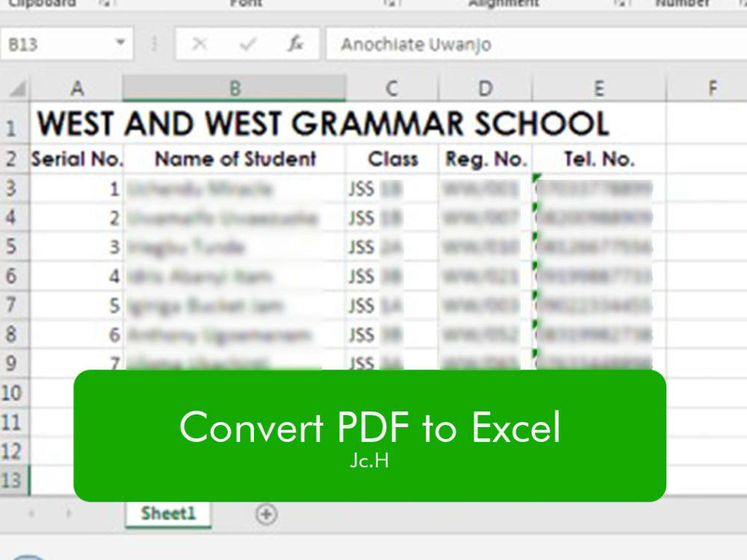Image resolution: width=747 pixels, height=560 pixels.
Task: Select column D header
Action: [485, 89]
